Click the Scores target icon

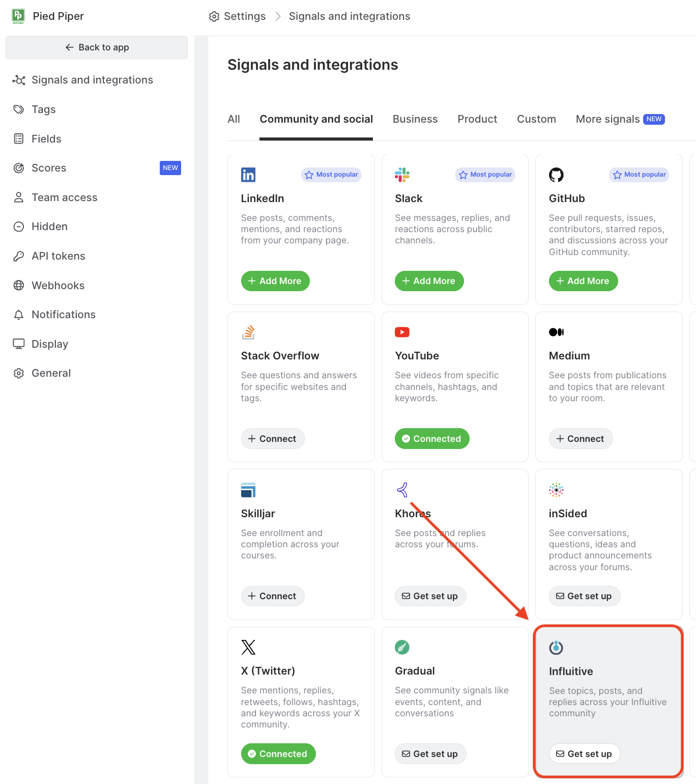tap(19, 168)
